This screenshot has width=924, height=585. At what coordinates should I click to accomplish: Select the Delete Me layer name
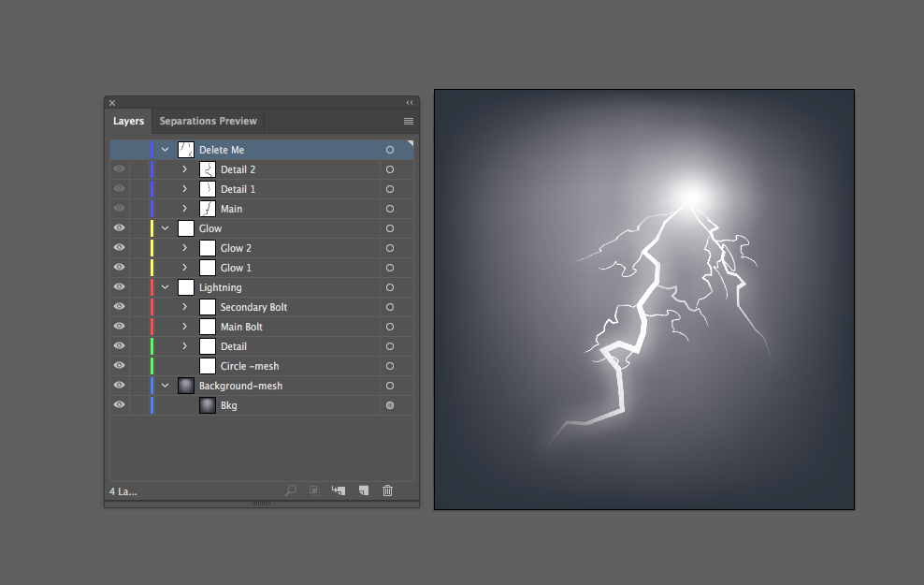coord(222,150)
